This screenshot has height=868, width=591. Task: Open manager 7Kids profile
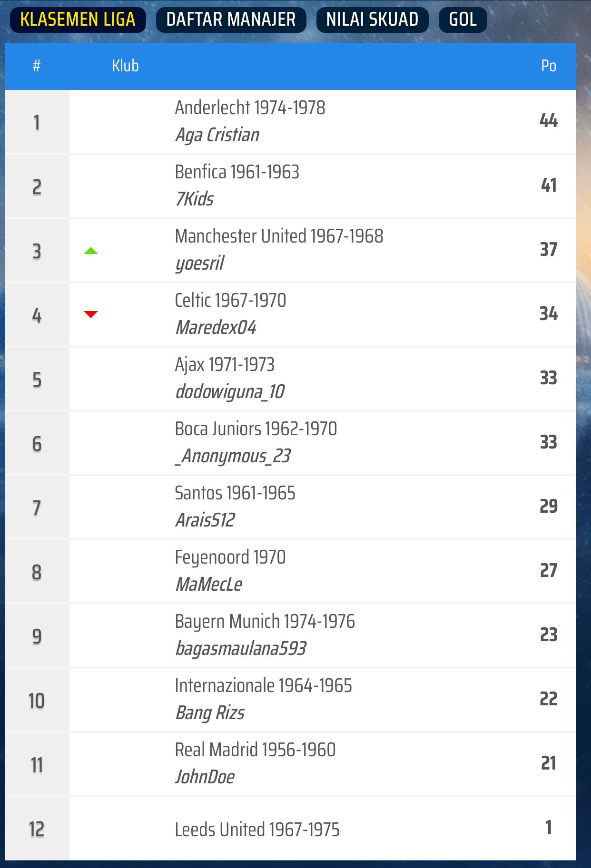tap(194, 199)
